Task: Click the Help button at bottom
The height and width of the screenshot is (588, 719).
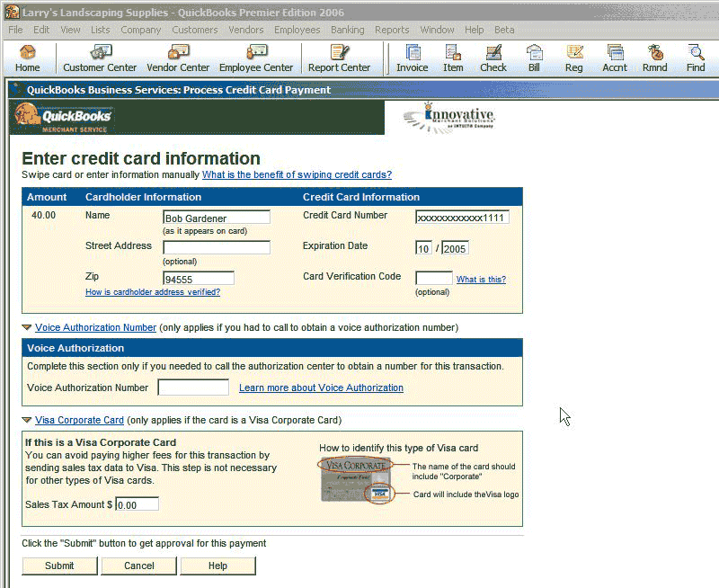Action: [217, 566]
